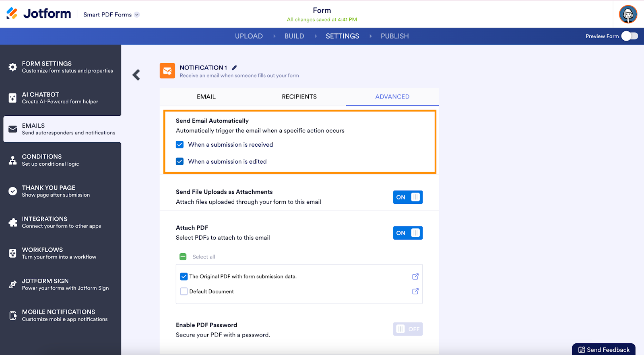Screen dimensions: 644x355
Task: Go to the Publish step
Action: (394, 36)
